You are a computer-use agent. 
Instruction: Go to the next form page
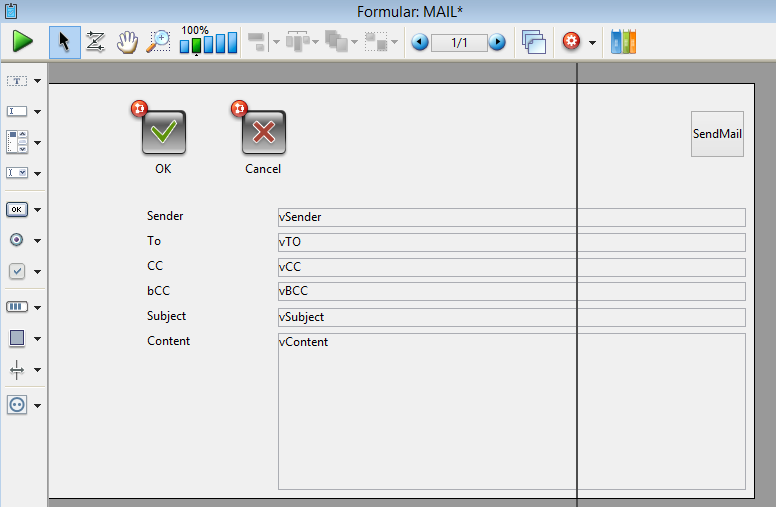[497, 42]
